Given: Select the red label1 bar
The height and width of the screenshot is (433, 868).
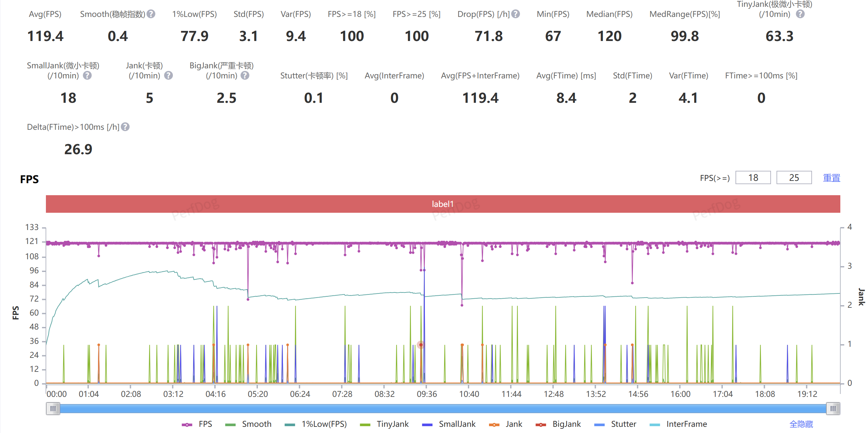Looking at the screenshot, I should [443, 204].
